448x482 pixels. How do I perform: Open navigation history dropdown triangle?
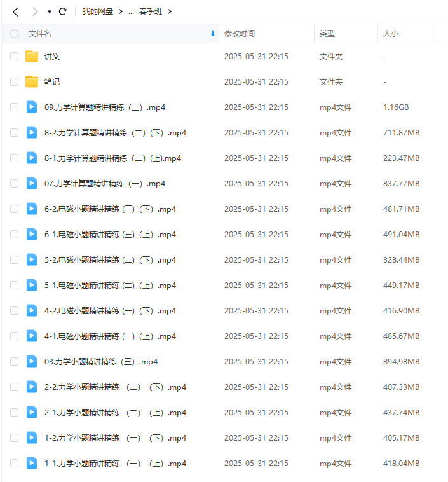(50, 12)
